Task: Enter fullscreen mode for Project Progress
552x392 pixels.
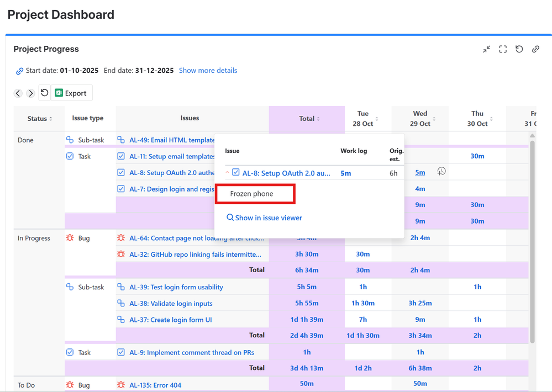Action: [503, 49]
